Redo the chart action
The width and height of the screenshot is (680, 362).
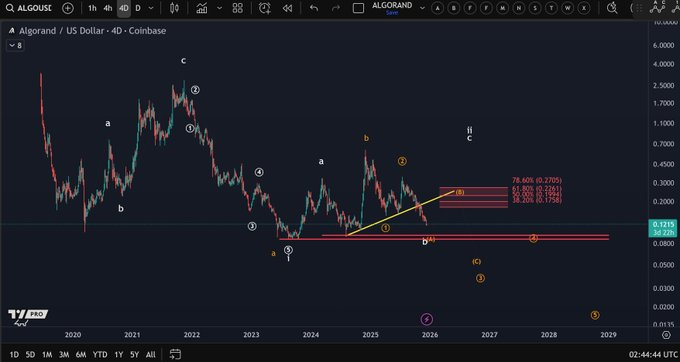coord(336,8)
